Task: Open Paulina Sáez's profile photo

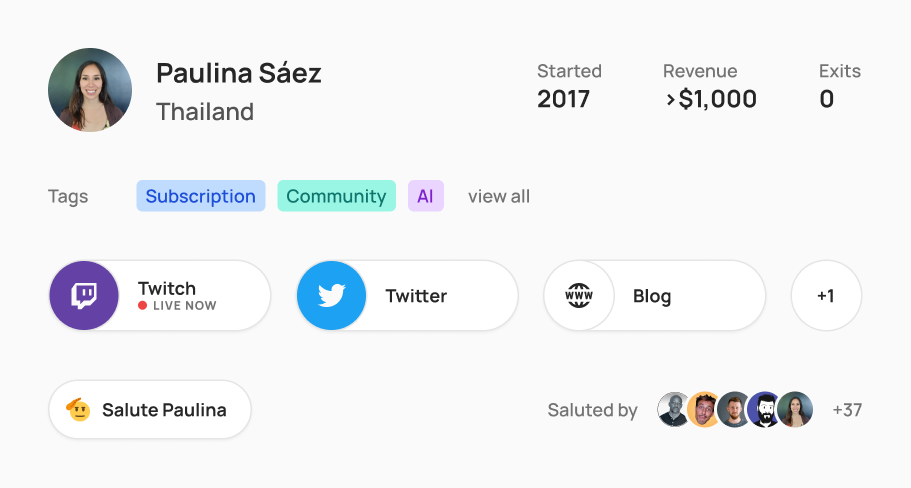Action: [x=90, y=90]
